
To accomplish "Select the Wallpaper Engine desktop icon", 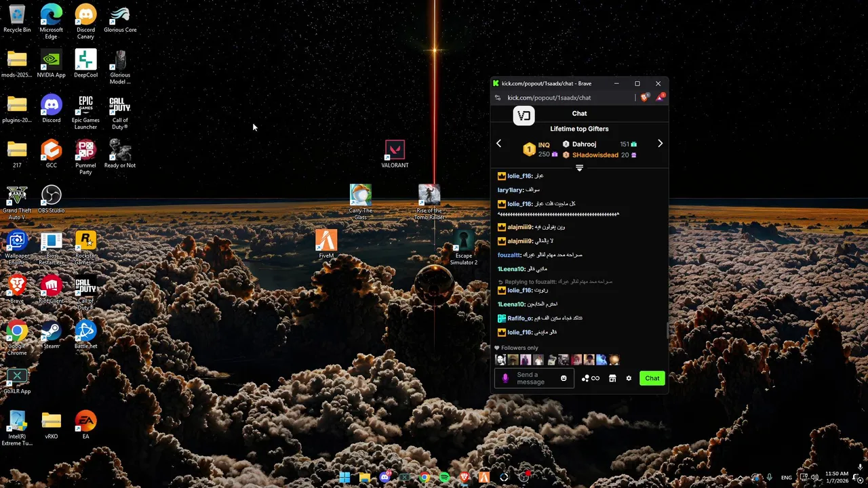I will pyautogui.click(x=17, y=248).
